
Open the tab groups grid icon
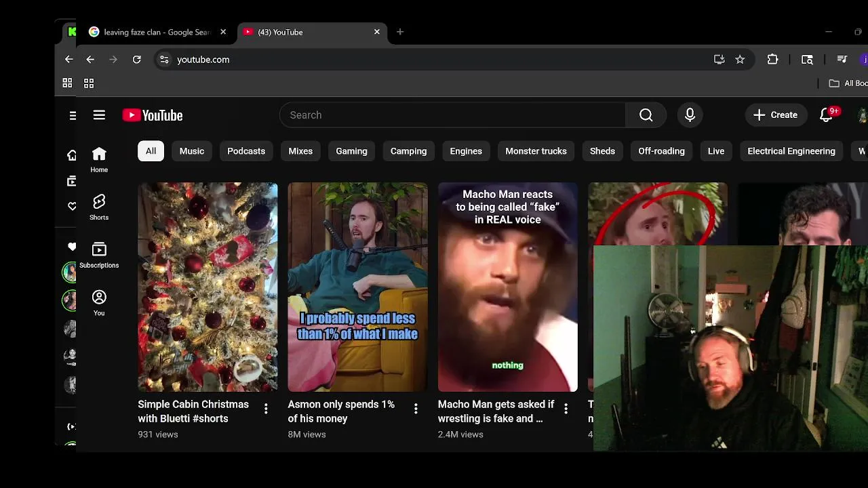(89, 83)
